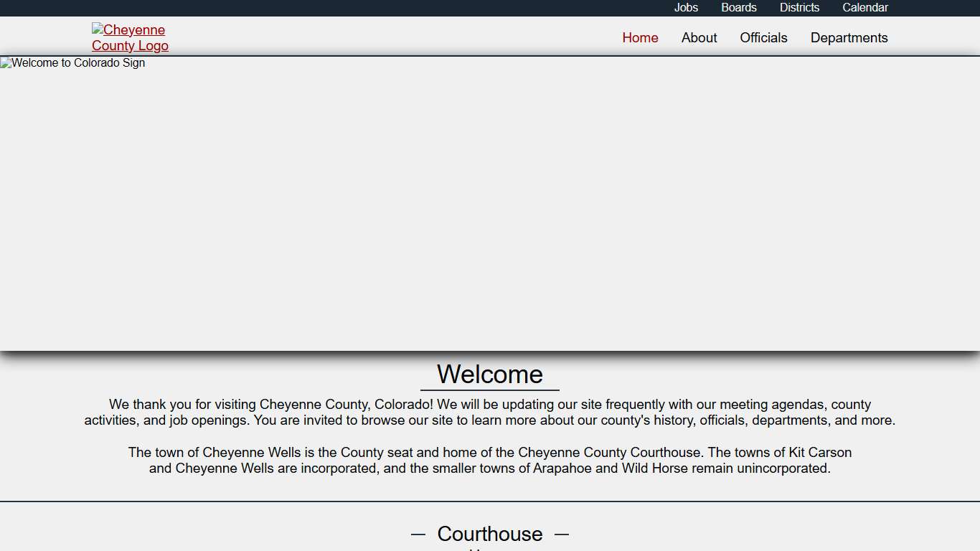Navigate to the Officials section
This screenshot has width=980, height=551.
pyautogui.click(x=763, y=38)
